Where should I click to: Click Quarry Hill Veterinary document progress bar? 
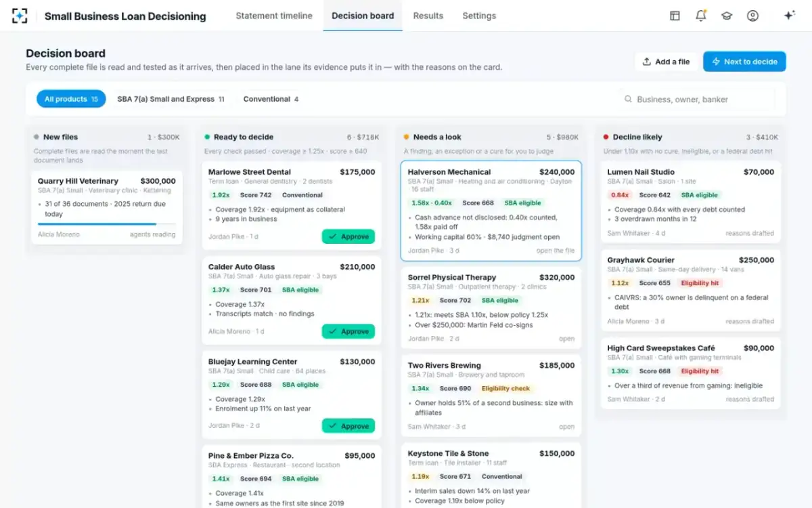(x=107, y=224)
